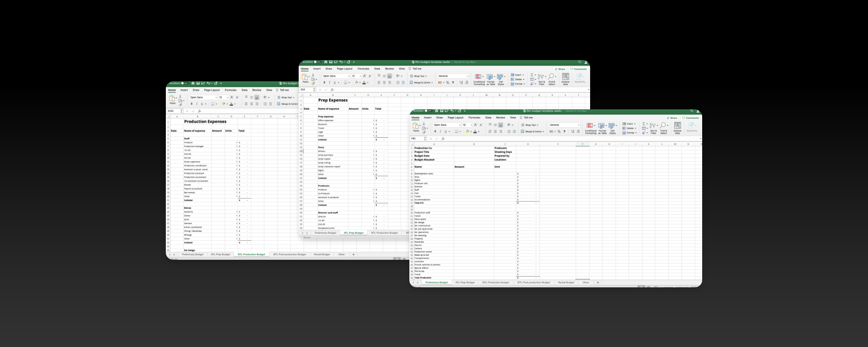Click Format as Table in the front window
Screen dimensions: 868x347
click(x=602, y=128)
